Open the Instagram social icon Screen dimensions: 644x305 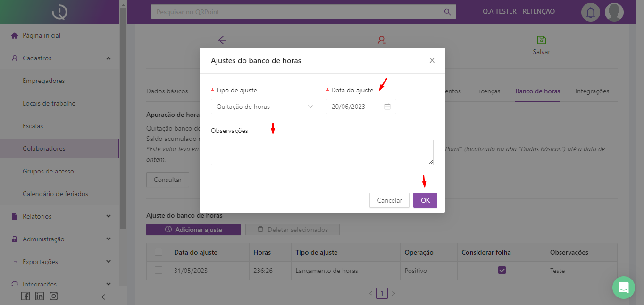pos(54,296)
